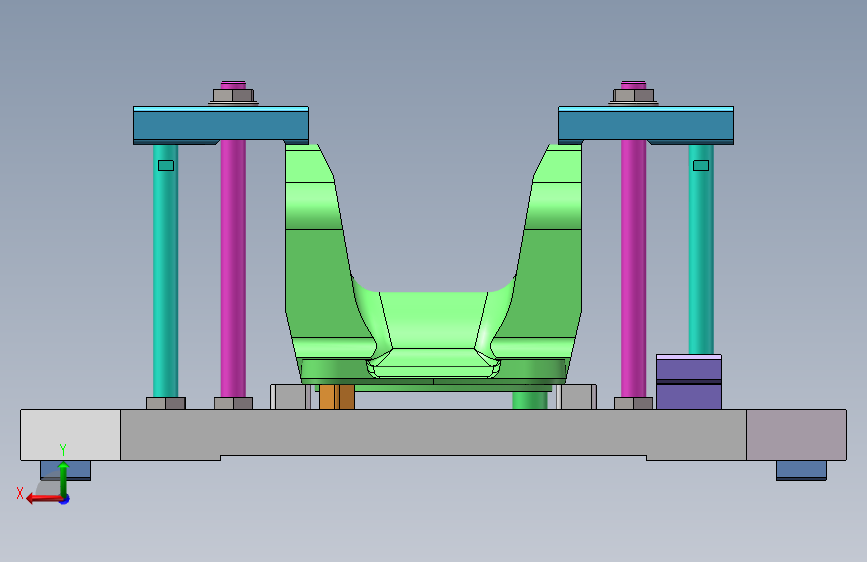Select the left blue clamp plate

point(221,126)
